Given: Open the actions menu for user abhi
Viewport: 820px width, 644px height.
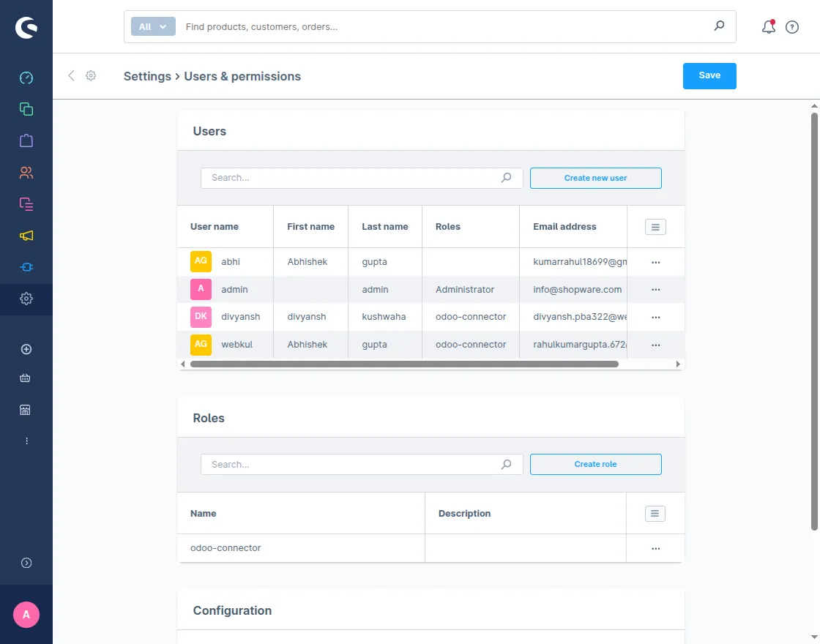Looking at the screenshot, I should pyautogui.click(x=656, y=263).
